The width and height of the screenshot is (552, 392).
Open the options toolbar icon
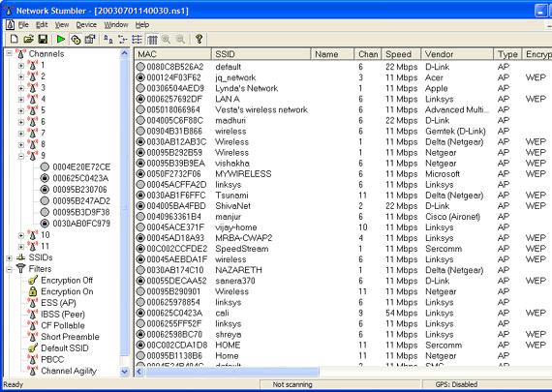tap(90, 39)
